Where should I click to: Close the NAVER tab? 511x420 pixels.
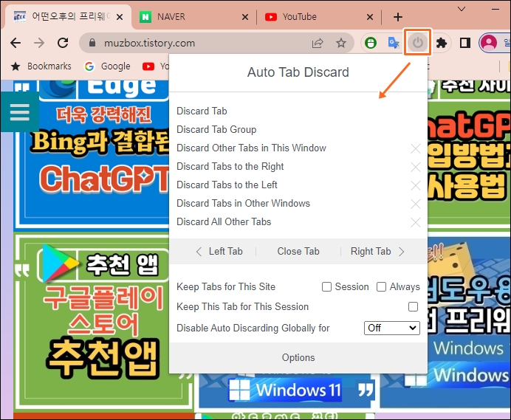(245, 17)
